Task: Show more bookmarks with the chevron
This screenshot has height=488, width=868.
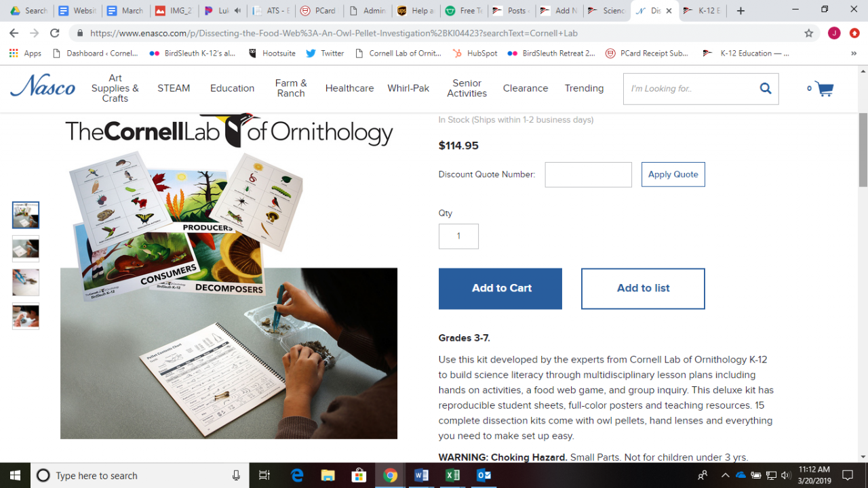Action: pyautogui.click(x=854, y=53)
